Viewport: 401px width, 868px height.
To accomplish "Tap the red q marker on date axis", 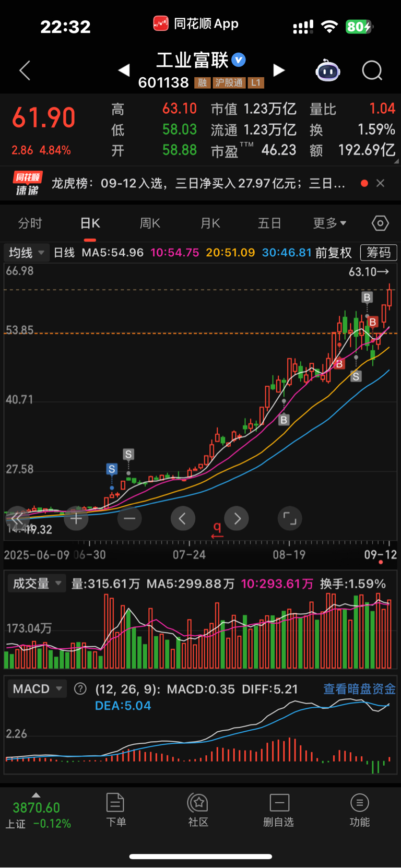I will pos(217,529).
